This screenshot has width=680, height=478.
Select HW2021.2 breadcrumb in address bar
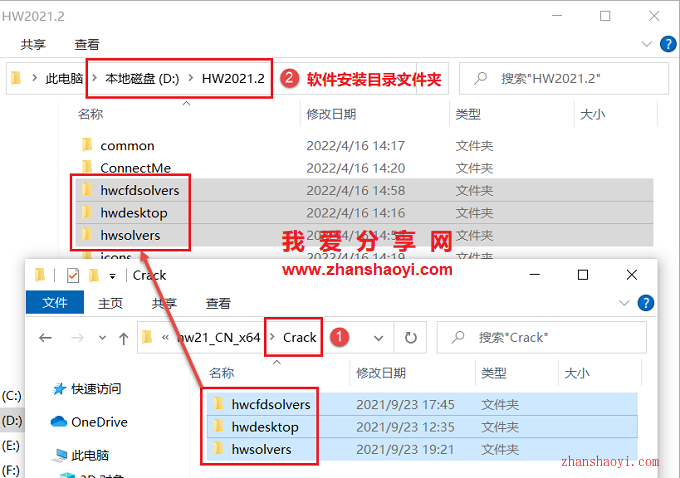[x=233, y=79]
